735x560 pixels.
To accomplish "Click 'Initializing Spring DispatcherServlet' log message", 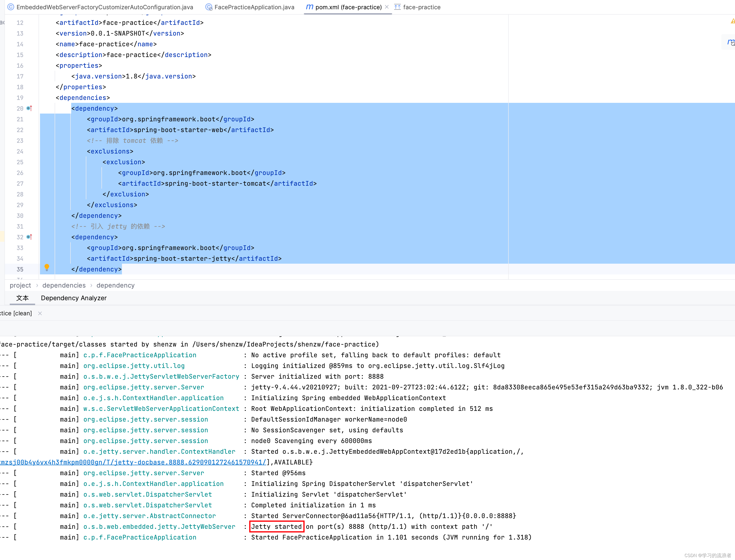I will [x=362, y=484].
